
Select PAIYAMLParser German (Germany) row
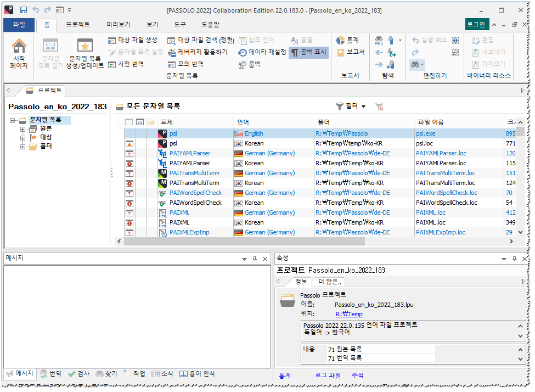(x=320, y=154)
